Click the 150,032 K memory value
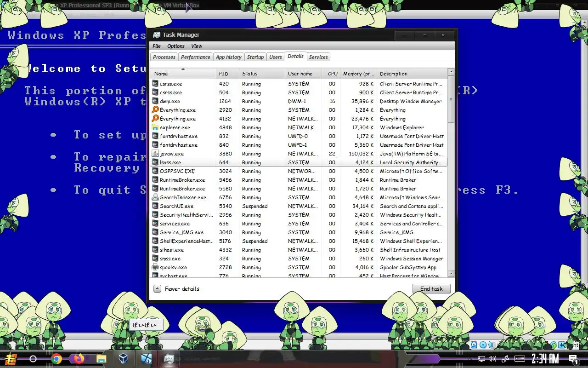Image resolution: width=588 pixels, height=368 pixels. [x=361, y=154]
